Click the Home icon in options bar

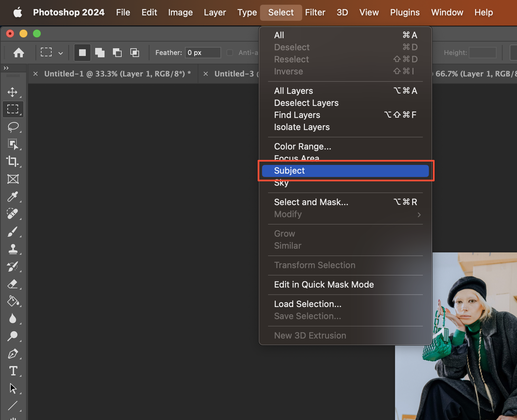(19, 53)
